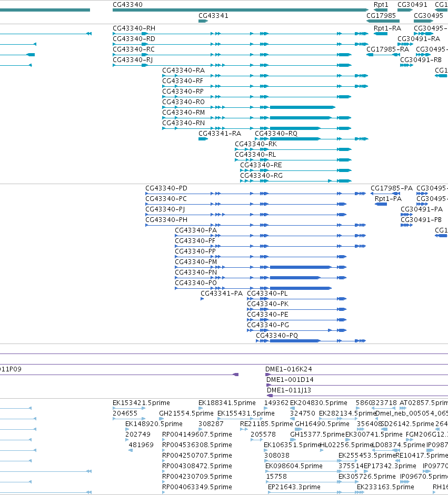The image size is (448, 495).
Task: Select the CG17985-RA transcript
Action: pos(387,49)
